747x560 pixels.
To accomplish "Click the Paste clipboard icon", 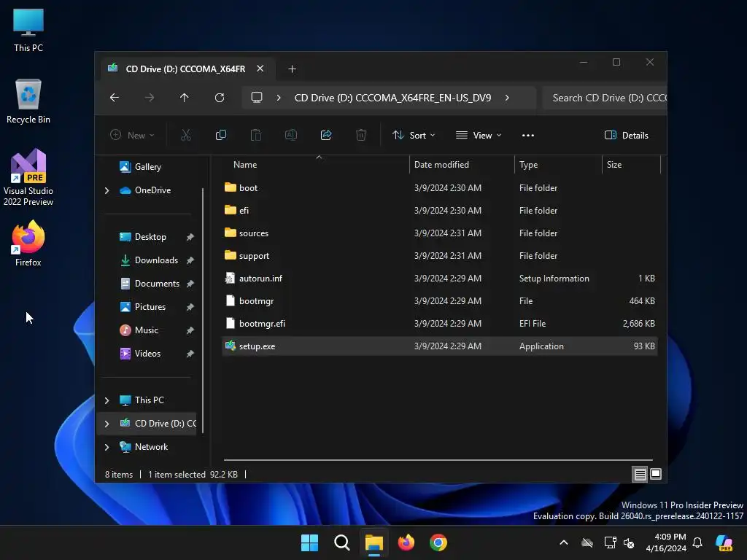I will point(256,135).
